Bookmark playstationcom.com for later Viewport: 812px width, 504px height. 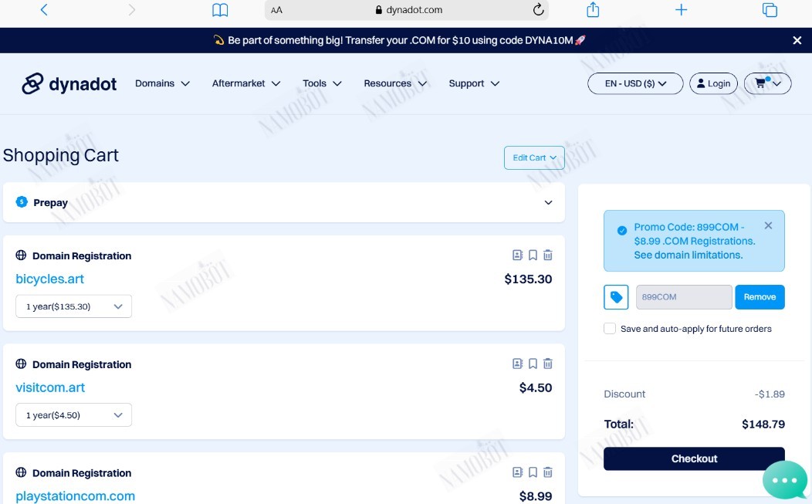pos(533,472)
